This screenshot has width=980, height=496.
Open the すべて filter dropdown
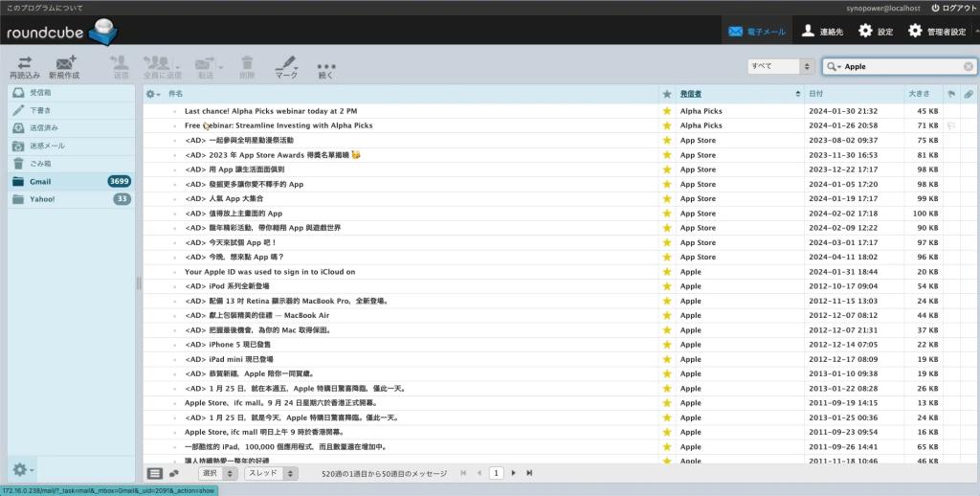tap(780, 67)
